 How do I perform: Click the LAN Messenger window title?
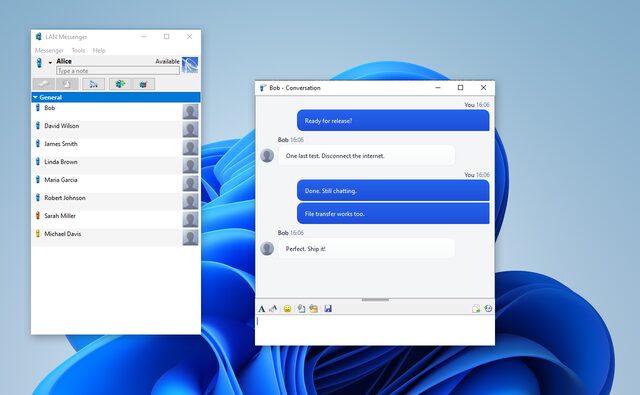pyautogui.click(x=67, y=37)
